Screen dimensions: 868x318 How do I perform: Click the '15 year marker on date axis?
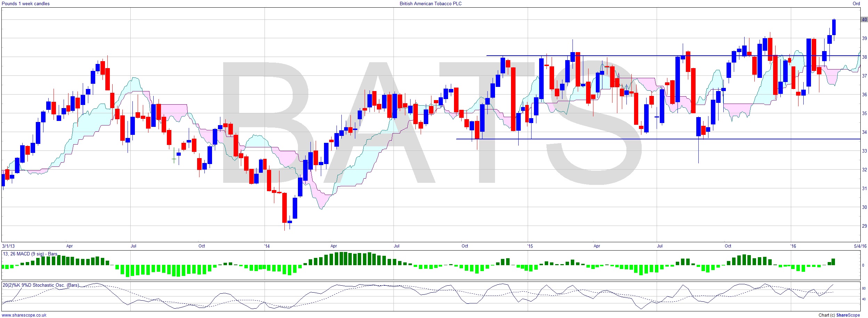pyautogui.click(x=529, y=246)
